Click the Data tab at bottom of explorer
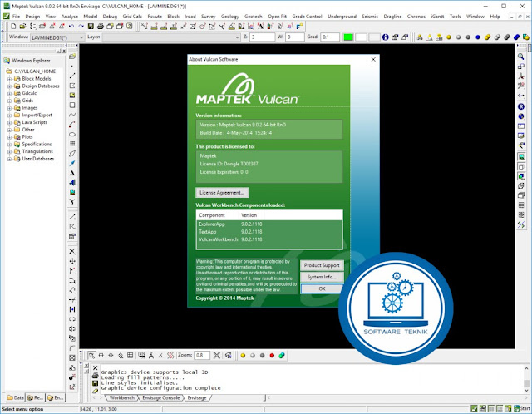The height and width of the screenshot is (414, 532). click(16, 397)
